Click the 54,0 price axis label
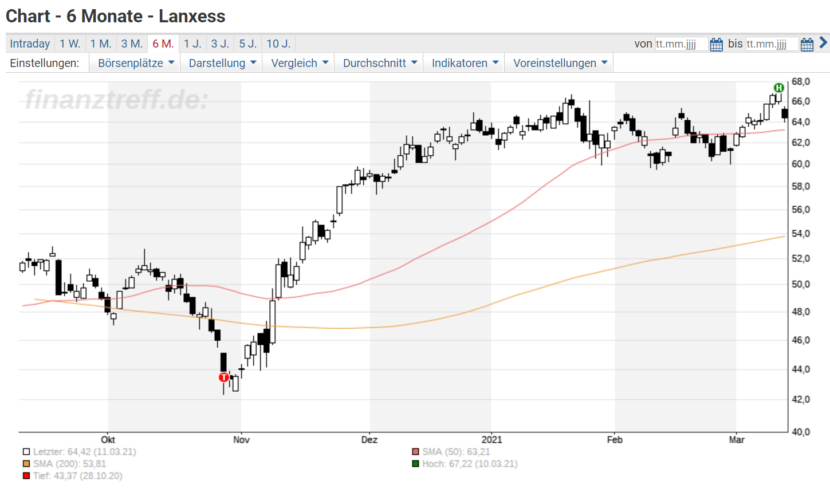The image size is (830, 504). pos(801,234)
